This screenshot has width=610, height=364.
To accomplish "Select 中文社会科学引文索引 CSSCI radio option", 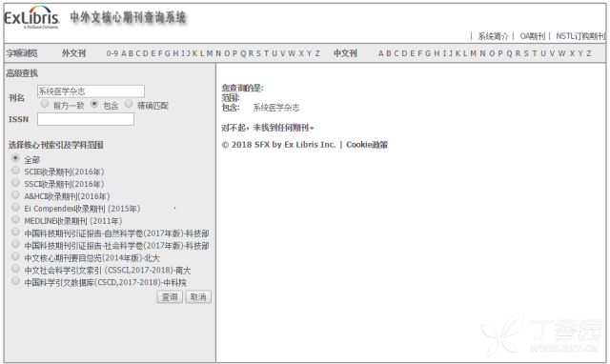I will pos(15,269).
